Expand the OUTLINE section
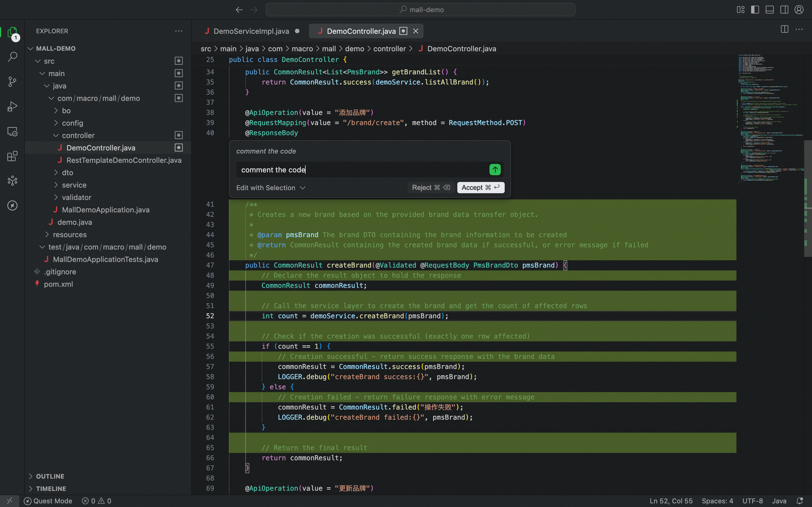The image size is (812, 507). point(50,476)
